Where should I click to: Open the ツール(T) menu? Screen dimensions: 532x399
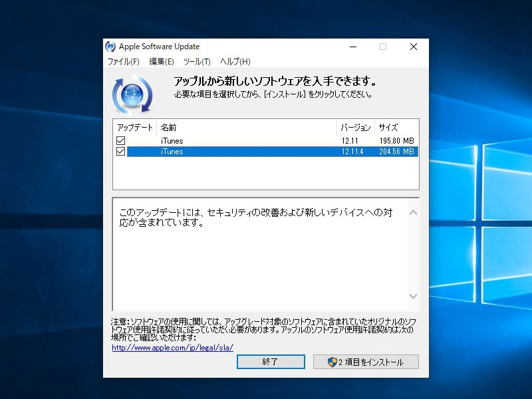coord(197,61)
